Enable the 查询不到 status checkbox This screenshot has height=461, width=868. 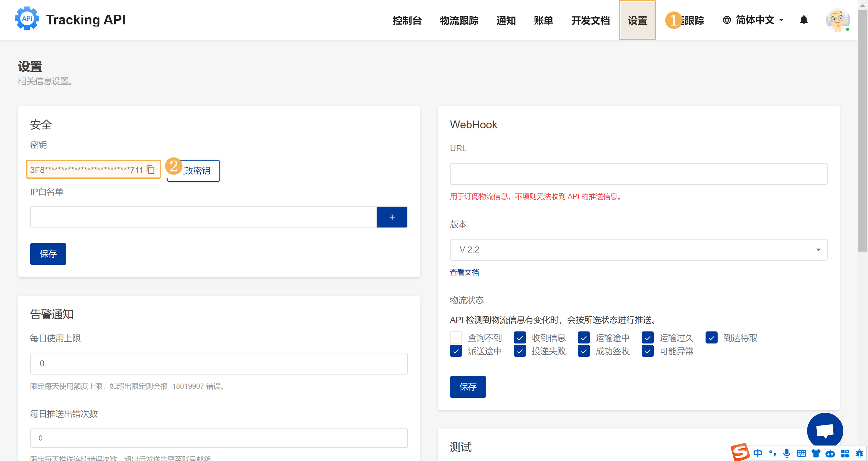456,337
